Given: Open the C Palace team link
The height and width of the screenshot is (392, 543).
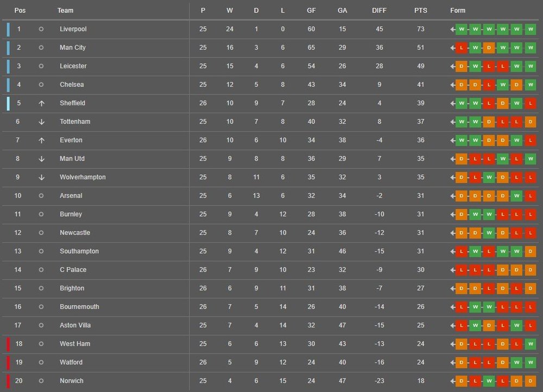Looking at the screenshot, I should (73, 270).
